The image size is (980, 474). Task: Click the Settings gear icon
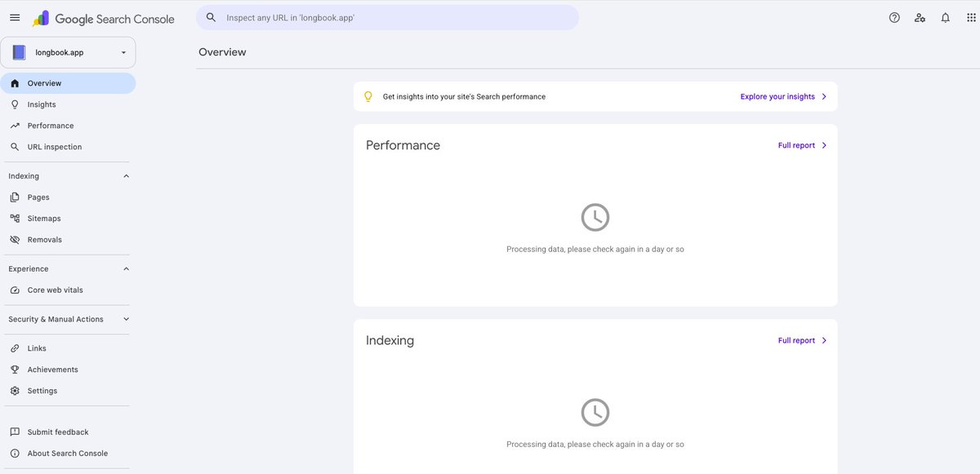[15, 391]
